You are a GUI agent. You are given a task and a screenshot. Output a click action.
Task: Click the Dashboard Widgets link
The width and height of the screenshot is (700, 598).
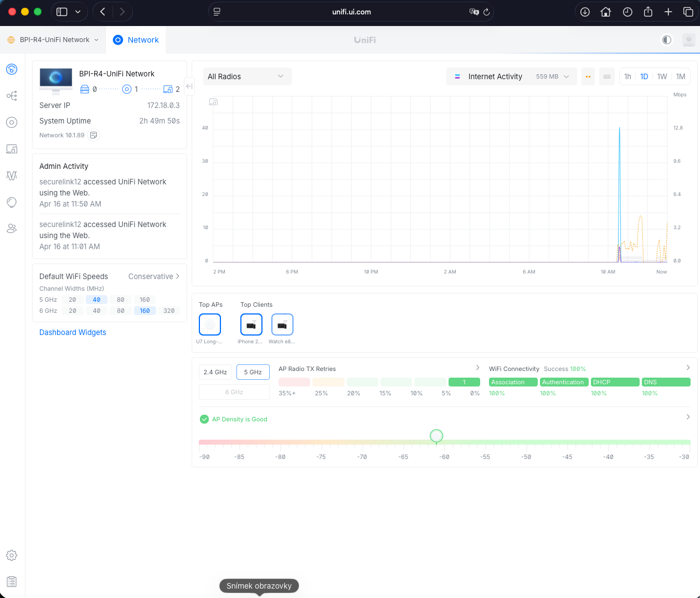[73, 332]
